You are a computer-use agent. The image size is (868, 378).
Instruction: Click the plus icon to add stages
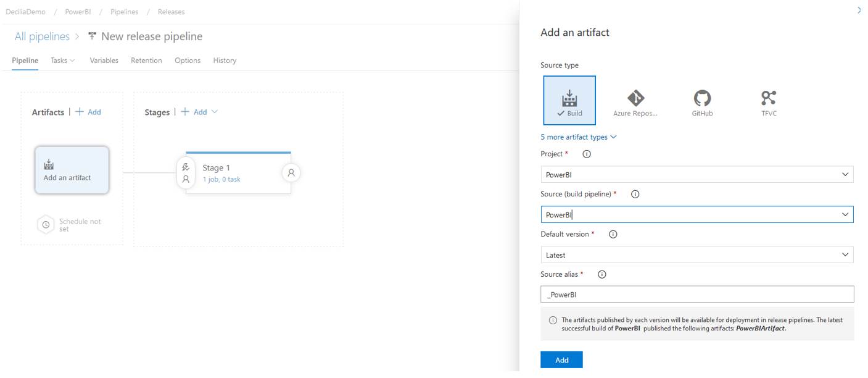[x=185, y=112]
